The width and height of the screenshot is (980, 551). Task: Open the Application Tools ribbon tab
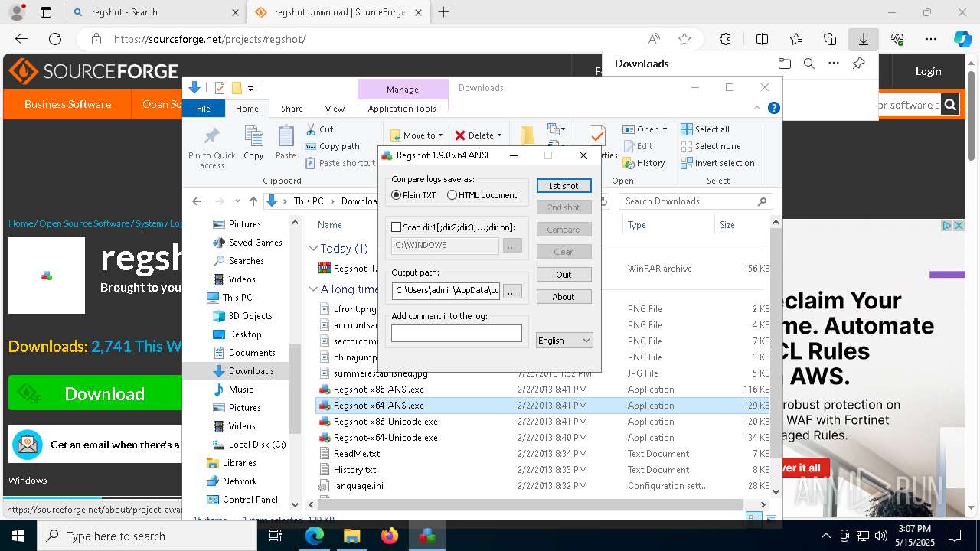(402, 109)
